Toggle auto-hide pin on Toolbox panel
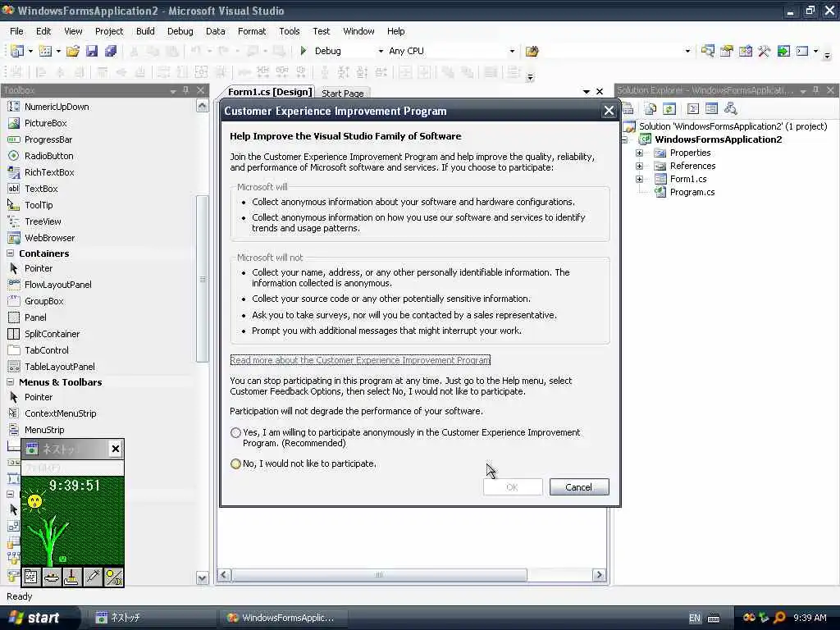The height and width of the screenshot is (630, 840). click(186, 90)
